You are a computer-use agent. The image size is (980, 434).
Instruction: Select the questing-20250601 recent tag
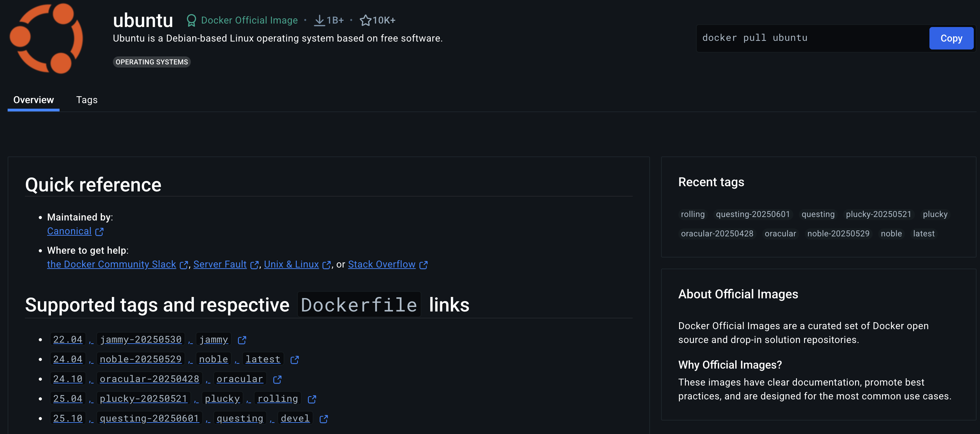click(x=752, y=214)
